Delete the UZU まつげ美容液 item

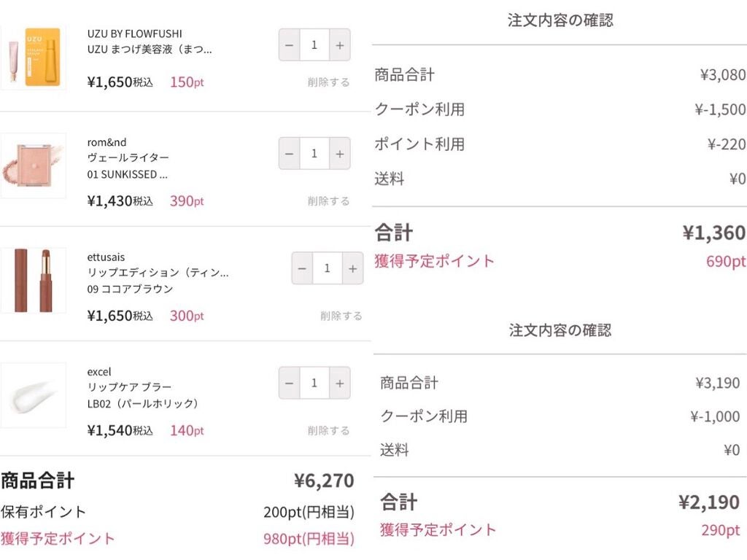pos(328,82)
